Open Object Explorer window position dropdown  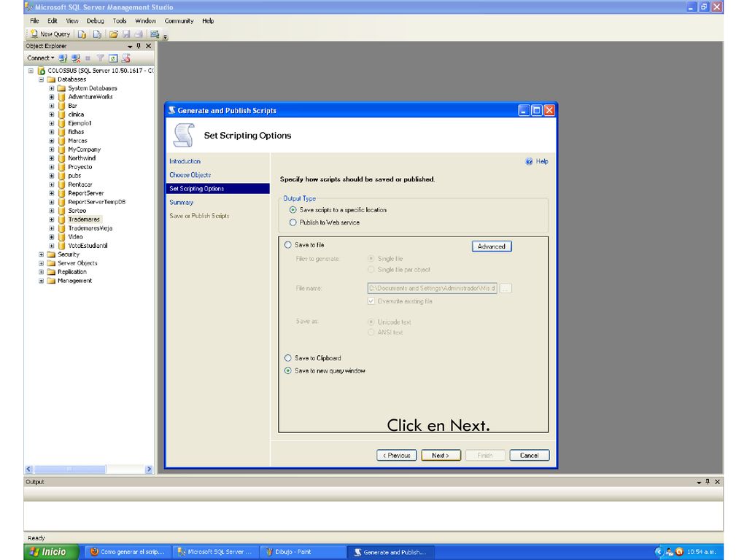pos(130,46)
